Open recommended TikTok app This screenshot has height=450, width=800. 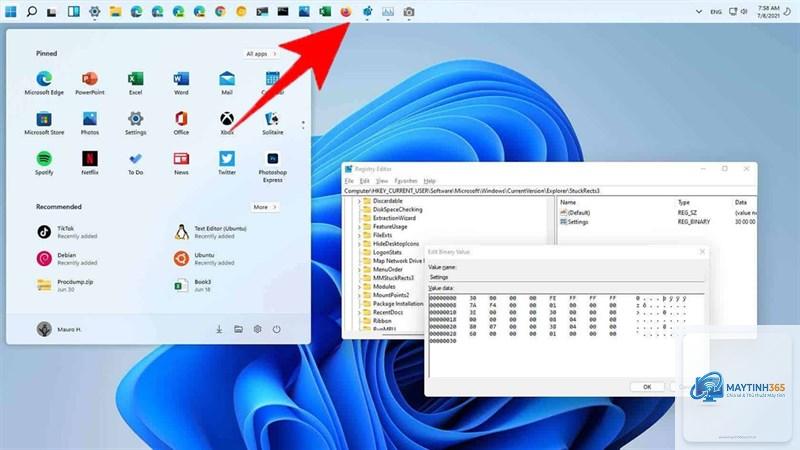point(66,232)
